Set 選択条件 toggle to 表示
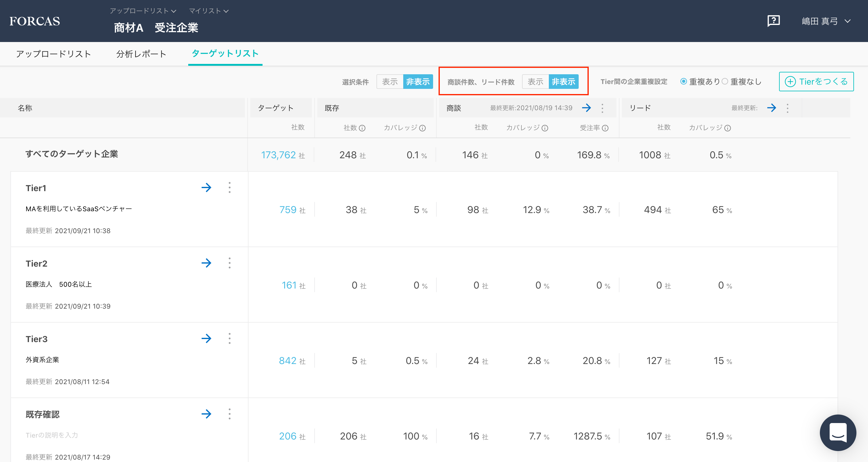The image size is (868, 462). pos(390,82)
